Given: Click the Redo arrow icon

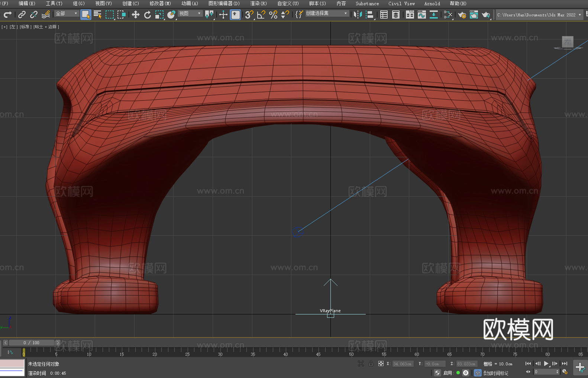Looking at the screenshot, I should [7, 14].
